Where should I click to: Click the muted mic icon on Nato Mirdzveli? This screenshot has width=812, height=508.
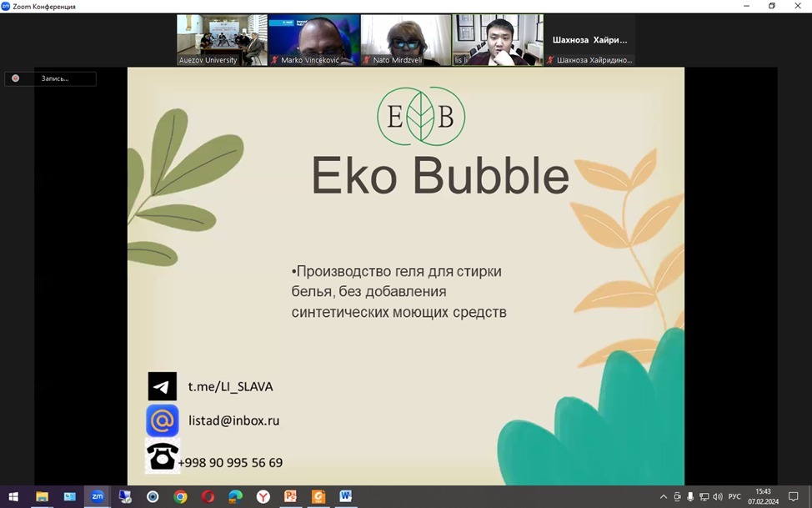[x=367, y=60]
